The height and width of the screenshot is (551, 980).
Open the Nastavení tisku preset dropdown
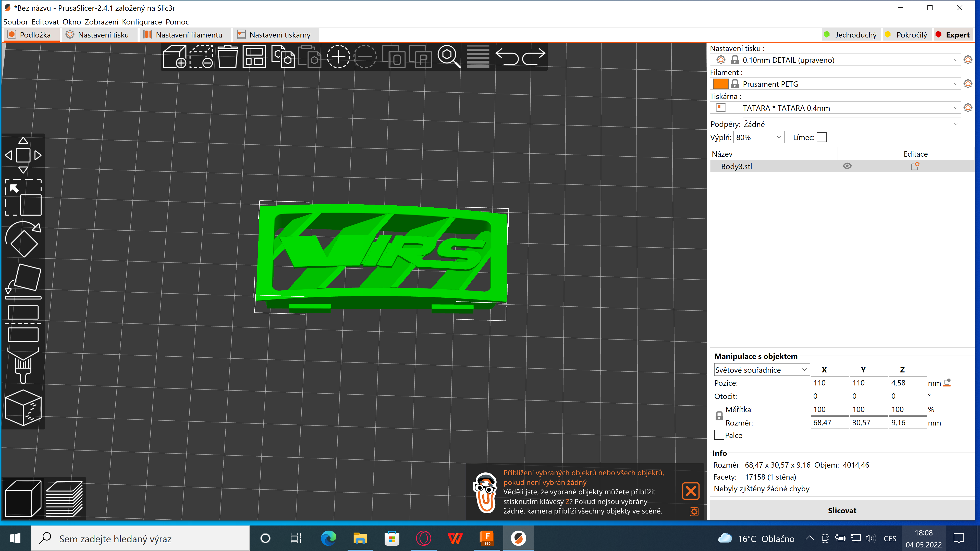835,60
